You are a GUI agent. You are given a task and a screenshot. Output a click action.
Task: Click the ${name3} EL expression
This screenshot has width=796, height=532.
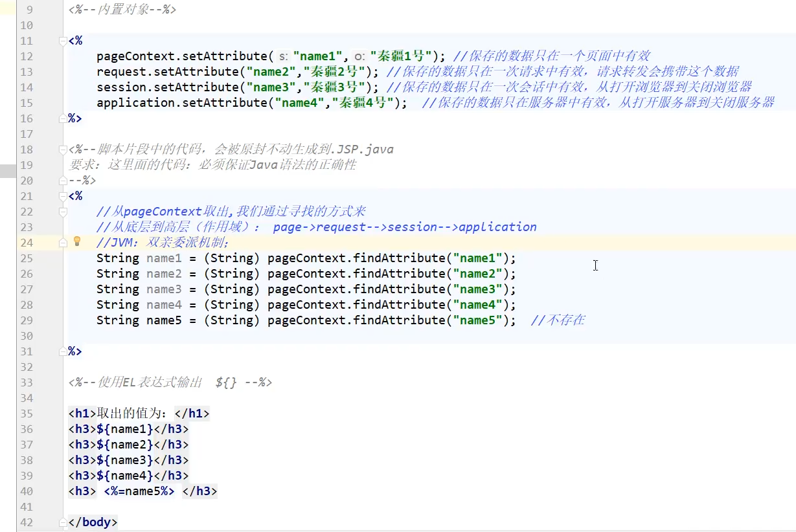point(125,460)
